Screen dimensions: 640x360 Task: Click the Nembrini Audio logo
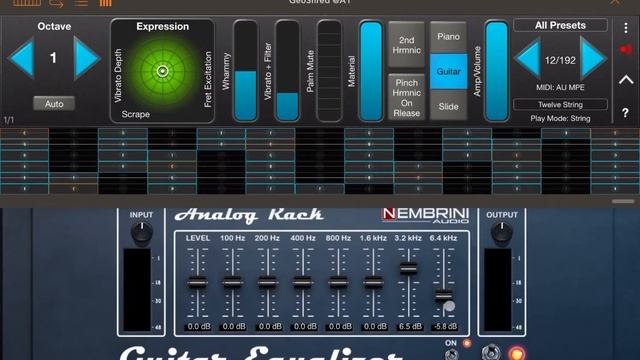point(425,215)
